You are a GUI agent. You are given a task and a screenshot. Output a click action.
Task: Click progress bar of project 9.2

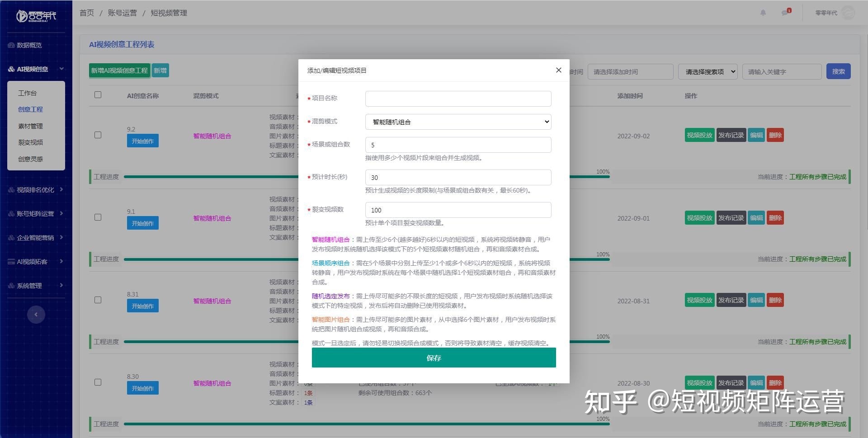[x=367, y=177]
